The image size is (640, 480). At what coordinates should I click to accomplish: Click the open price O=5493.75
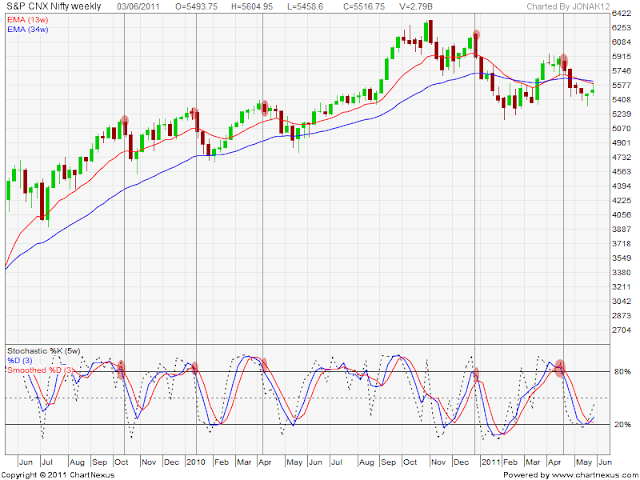click(x=196, y=7)
